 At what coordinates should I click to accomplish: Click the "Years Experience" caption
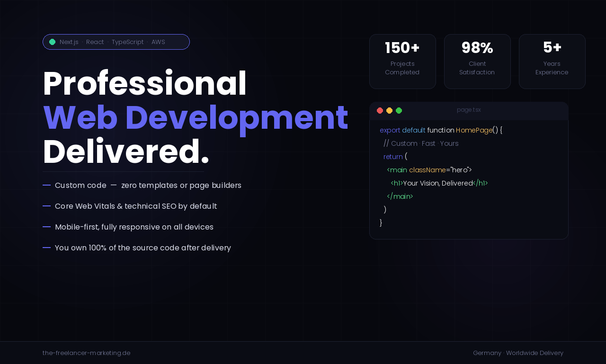click(552, 68)
